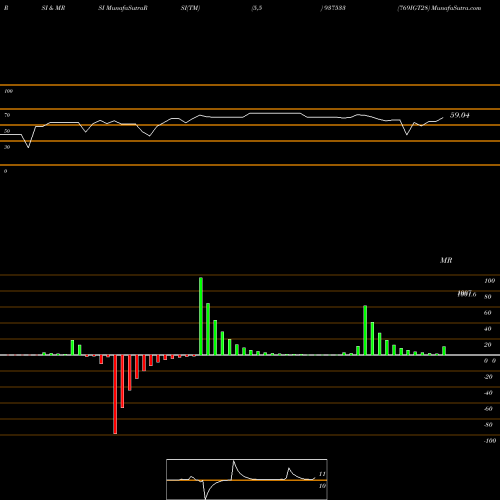Click the histogram 60 axis label
500x500 pixels.
tap(488, 313)
